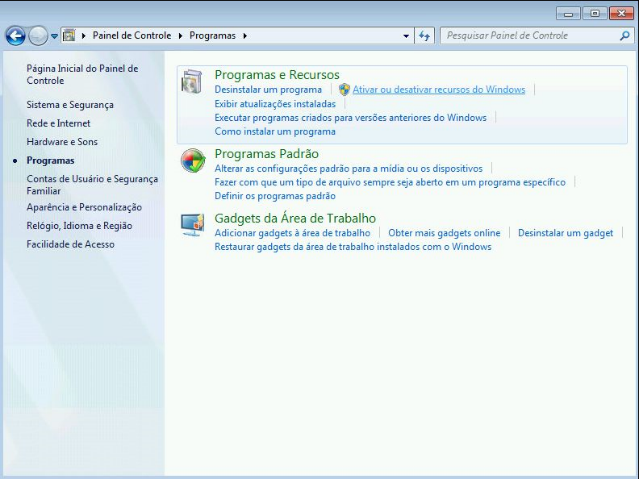Open Relógio, Idioma e Região category
The height and width of the screenshot is (479, 639).
point(79,225)
